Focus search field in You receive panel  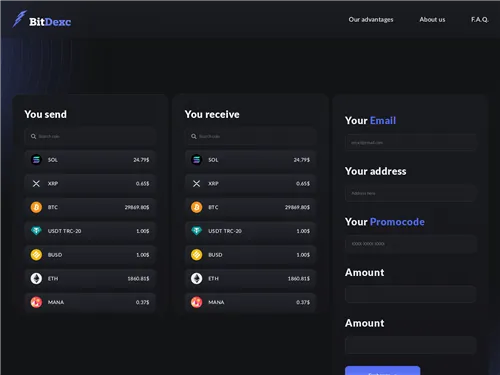(250, 136)
